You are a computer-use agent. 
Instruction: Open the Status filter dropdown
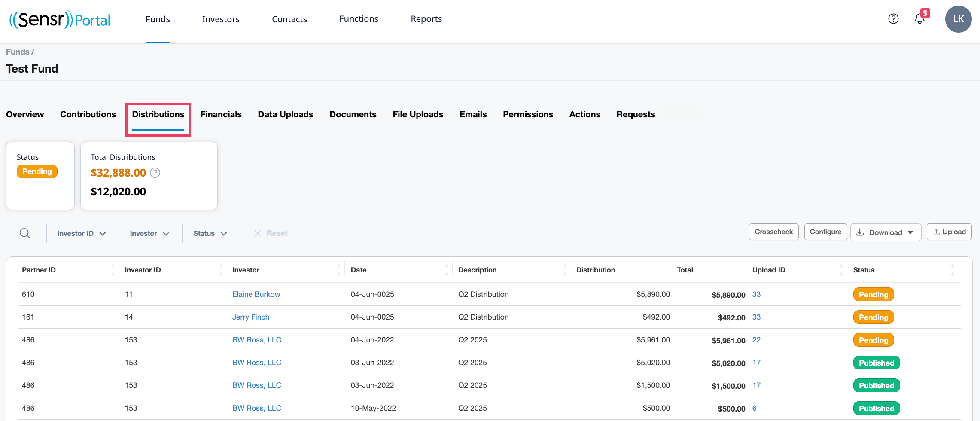(210, 233)
